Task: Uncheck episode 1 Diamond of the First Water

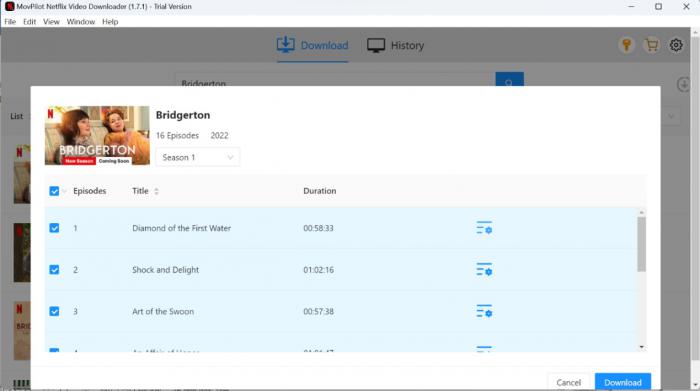Action: [54, 228]
